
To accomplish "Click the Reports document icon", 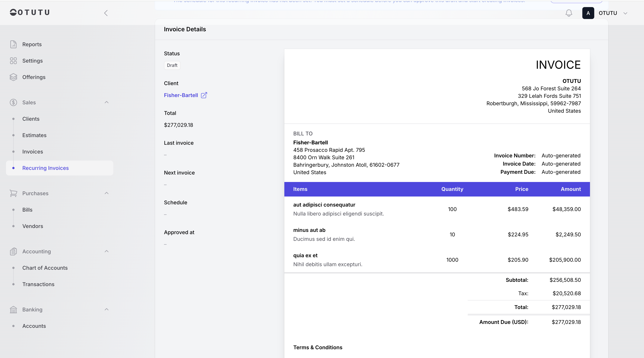I will point(13,44).
